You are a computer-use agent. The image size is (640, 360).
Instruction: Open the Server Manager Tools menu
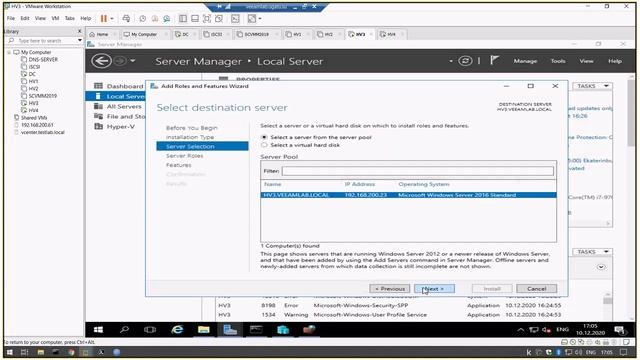[558, 61]
